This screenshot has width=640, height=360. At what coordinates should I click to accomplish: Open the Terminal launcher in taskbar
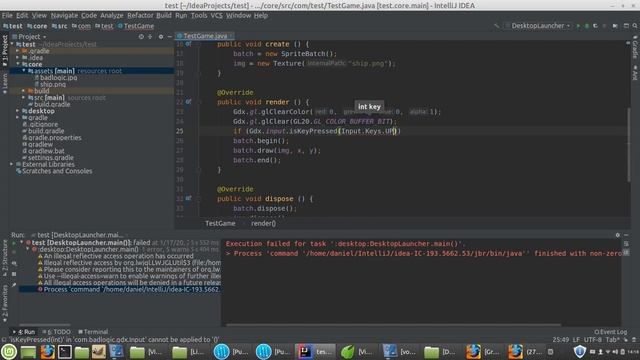[64, 351]
